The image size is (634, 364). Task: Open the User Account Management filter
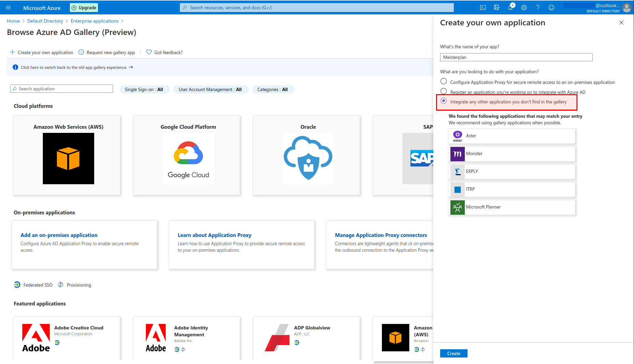[210, 89]
